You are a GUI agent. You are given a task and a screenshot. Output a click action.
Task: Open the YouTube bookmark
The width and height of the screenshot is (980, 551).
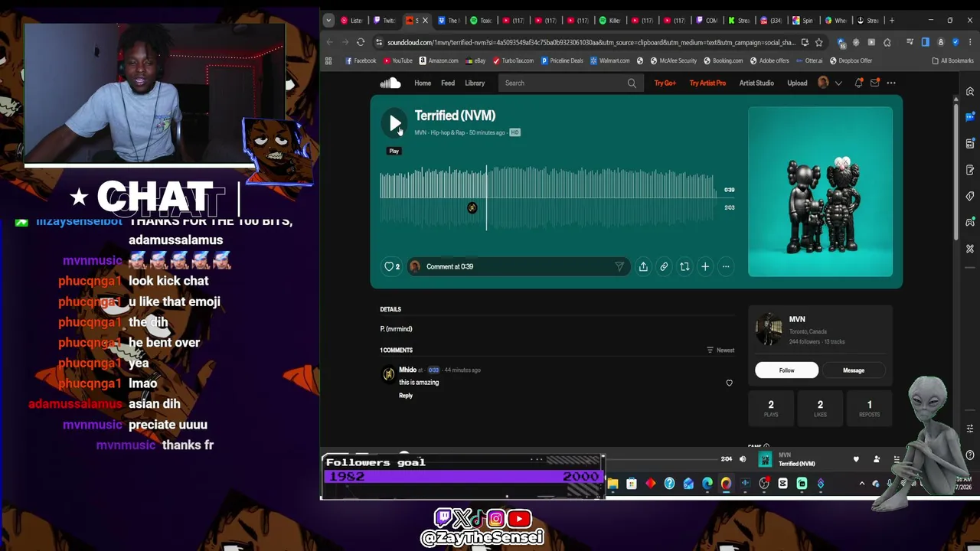398,60
